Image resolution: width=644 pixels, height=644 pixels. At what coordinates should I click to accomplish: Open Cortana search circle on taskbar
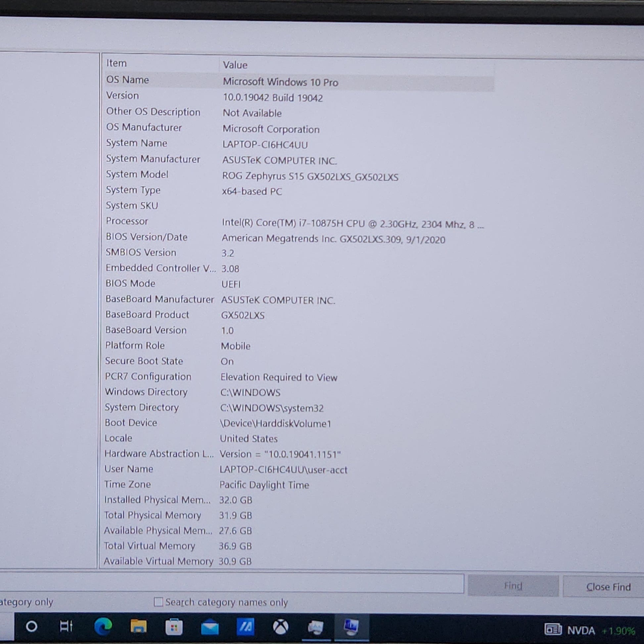[32, 627]
